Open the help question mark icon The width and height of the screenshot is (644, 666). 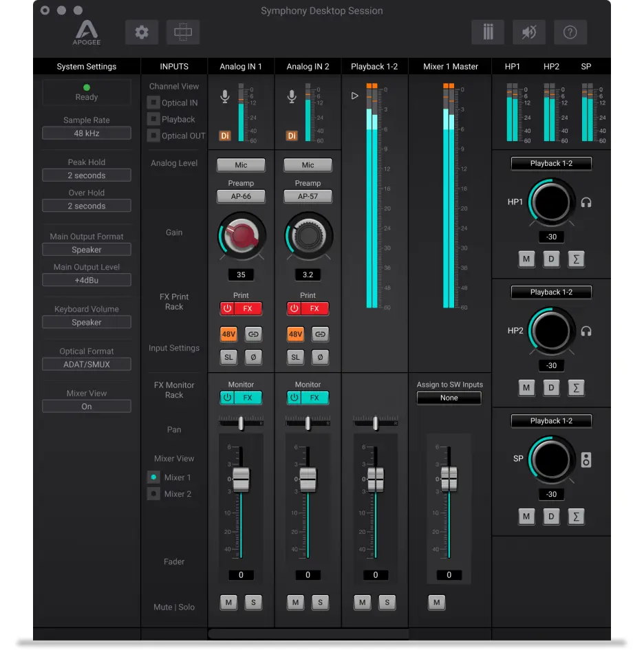570,32
